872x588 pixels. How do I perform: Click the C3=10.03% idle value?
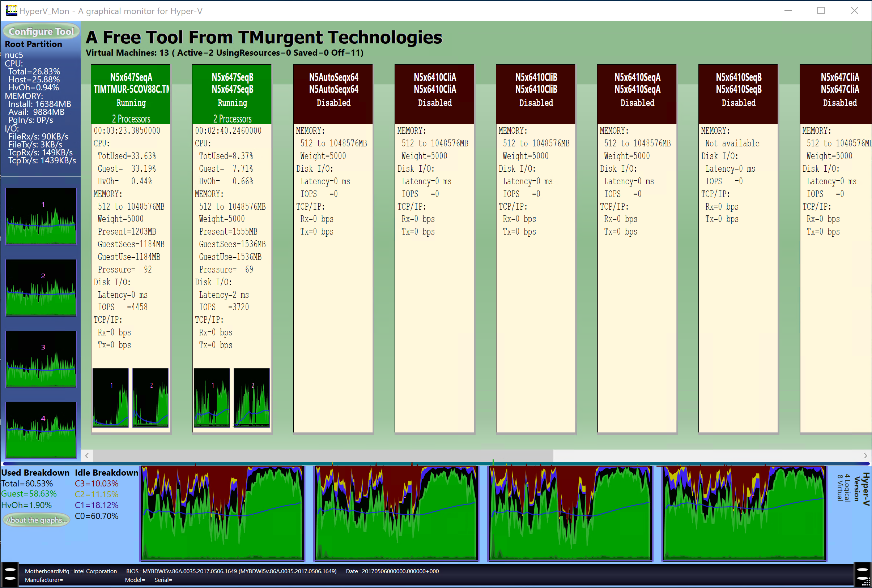pos(97,484)
